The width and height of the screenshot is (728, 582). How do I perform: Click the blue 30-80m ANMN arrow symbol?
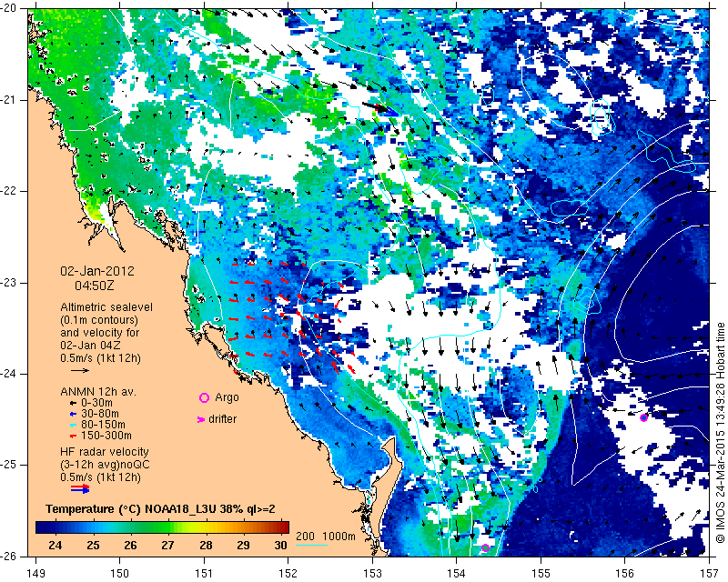(73, 414)
